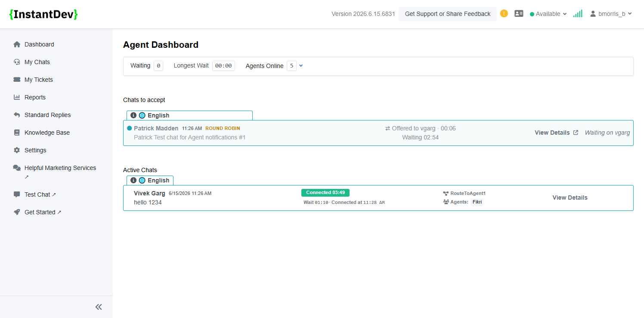Click the My Chats headset icon
Screen dimensions: 644x318
[x=17, y=62]
